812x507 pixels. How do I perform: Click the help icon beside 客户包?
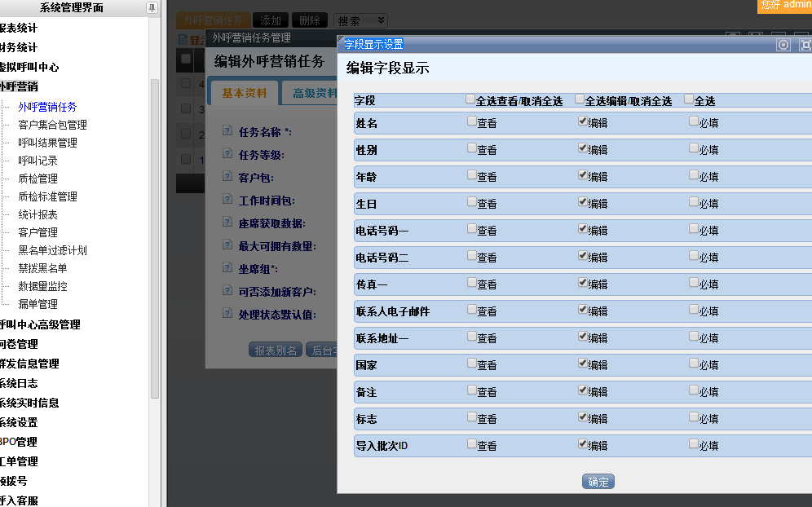pyautogui.click(x=227, y=177)
